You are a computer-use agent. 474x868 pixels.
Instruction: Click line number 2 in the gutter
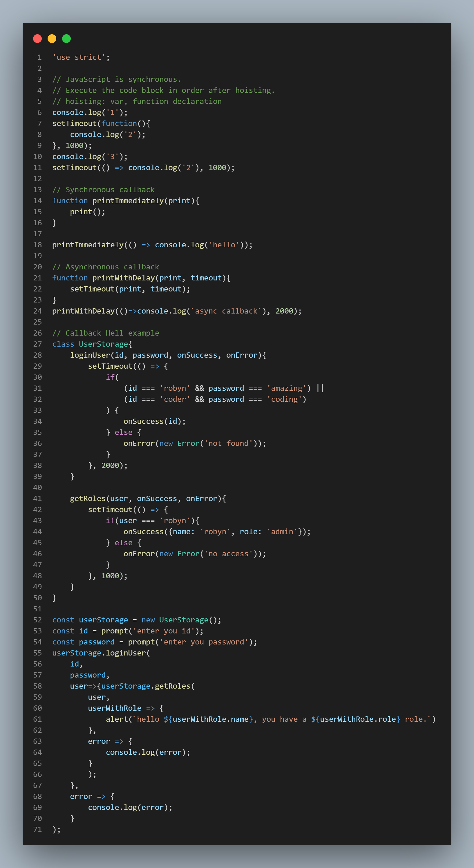point(39,69)
